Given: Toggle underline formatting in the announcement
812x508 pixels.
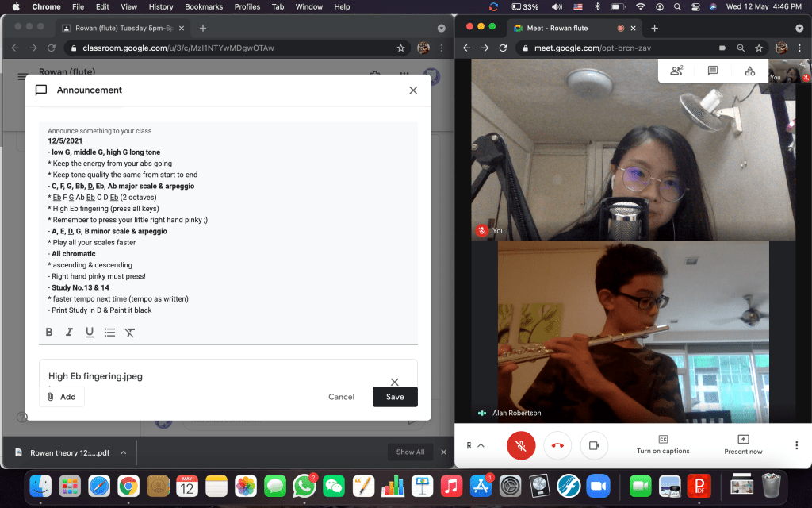Looking at the screenshot, I should point(90,333).
